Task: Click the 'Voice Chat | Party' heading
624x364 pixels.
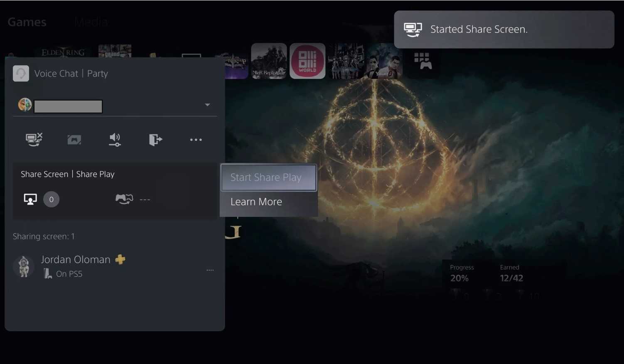Action: tap(71, 74)
